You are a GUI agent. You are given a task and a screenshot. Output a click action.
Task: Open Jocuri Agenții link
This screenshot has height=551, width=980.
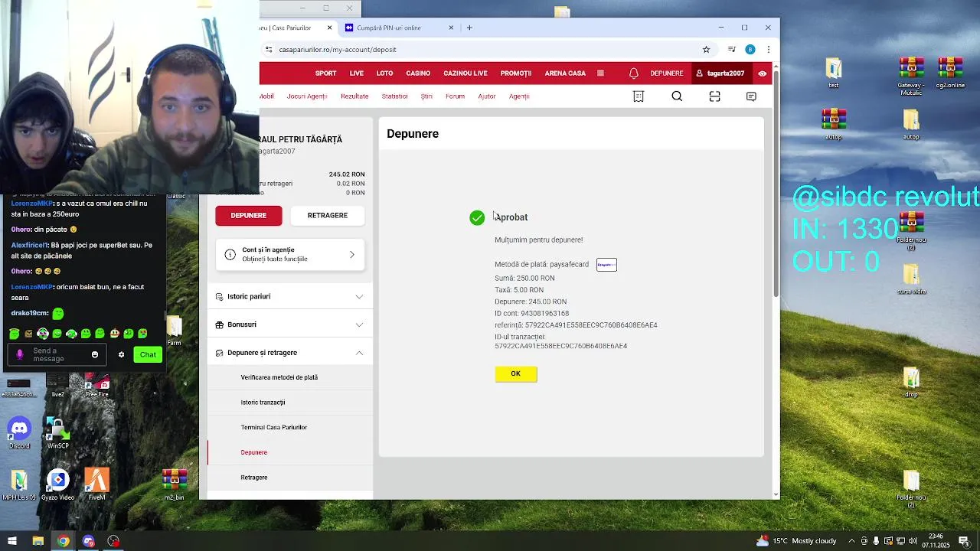(307, 96)
